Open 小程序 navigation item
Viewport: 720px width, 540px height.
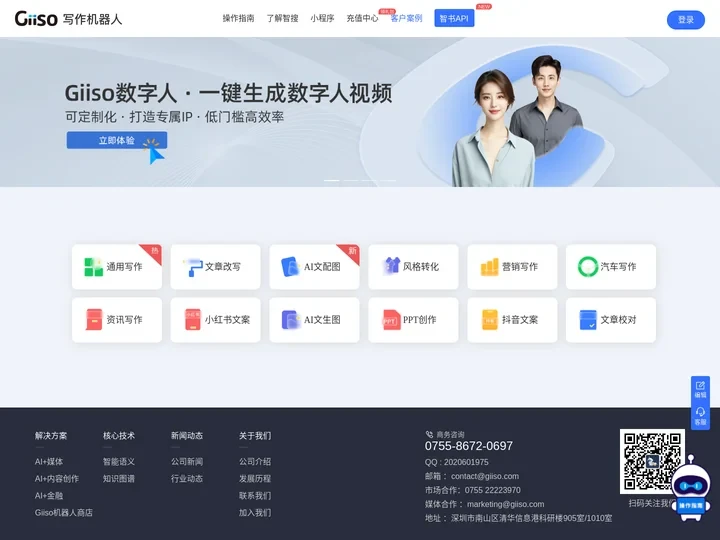[322, 18]
